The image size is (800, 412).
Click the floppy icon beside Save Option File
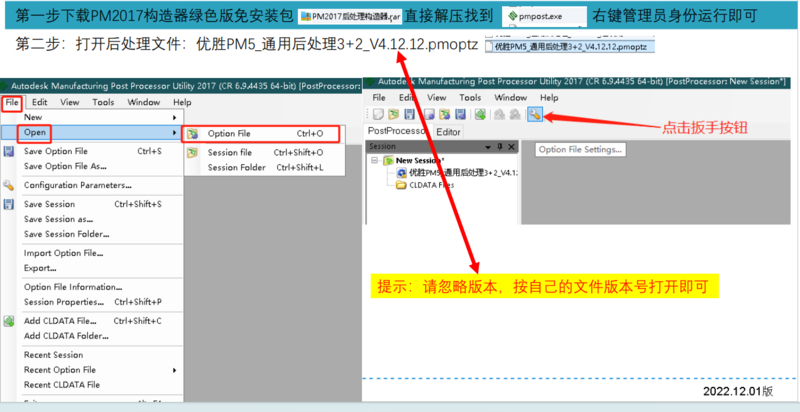pos(9,151)
